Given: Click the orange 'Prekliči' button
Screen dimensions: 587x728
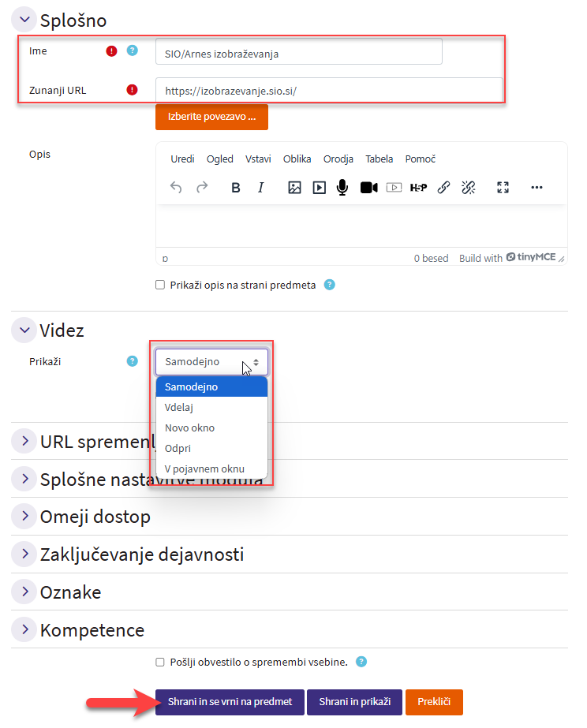Looking at the screenshot, I should click(434, 702).
